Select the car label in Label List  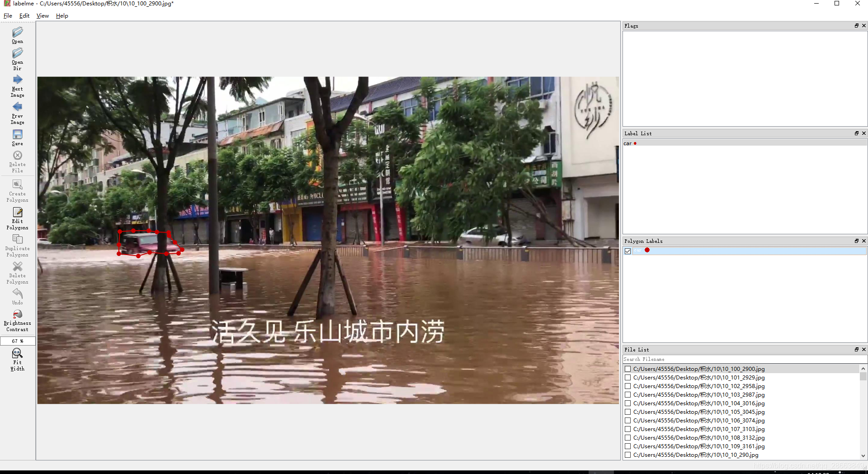(x=627, y=143)
